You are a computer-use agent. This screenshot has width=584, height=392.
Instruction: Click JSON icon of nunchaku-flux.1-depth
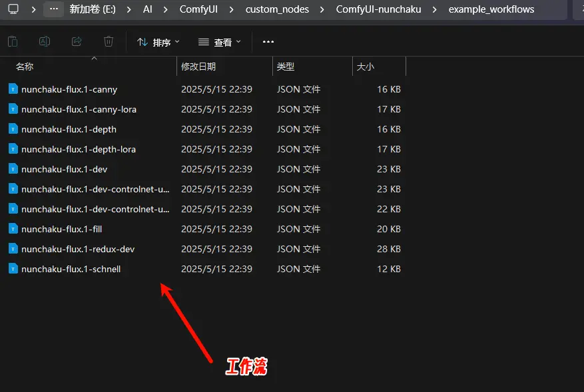[x=13, y=129]
